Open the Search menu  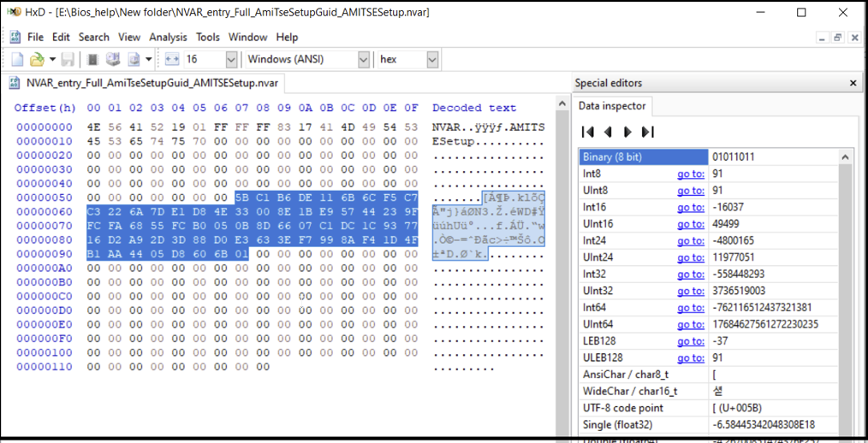point(93,37)
